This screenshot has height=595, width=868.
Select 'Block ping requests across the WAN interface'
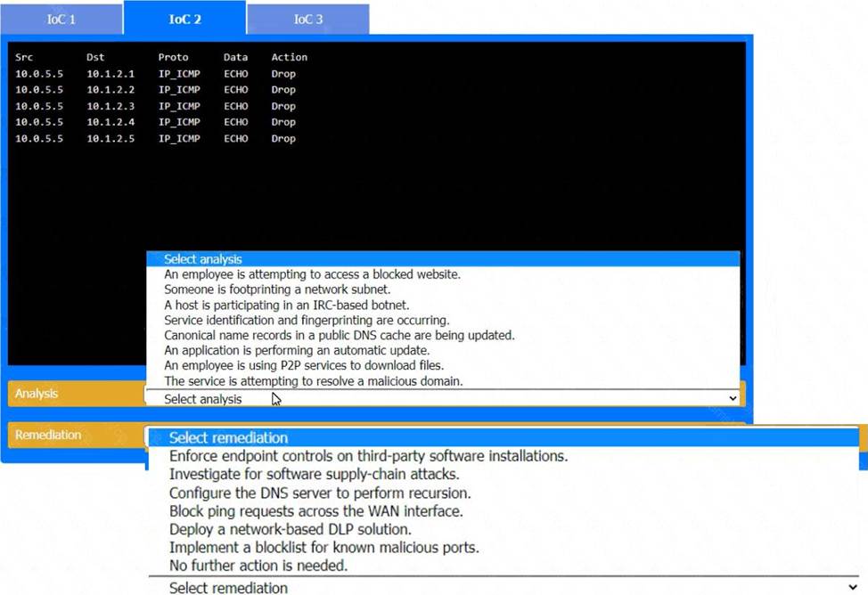coord(315,511)
